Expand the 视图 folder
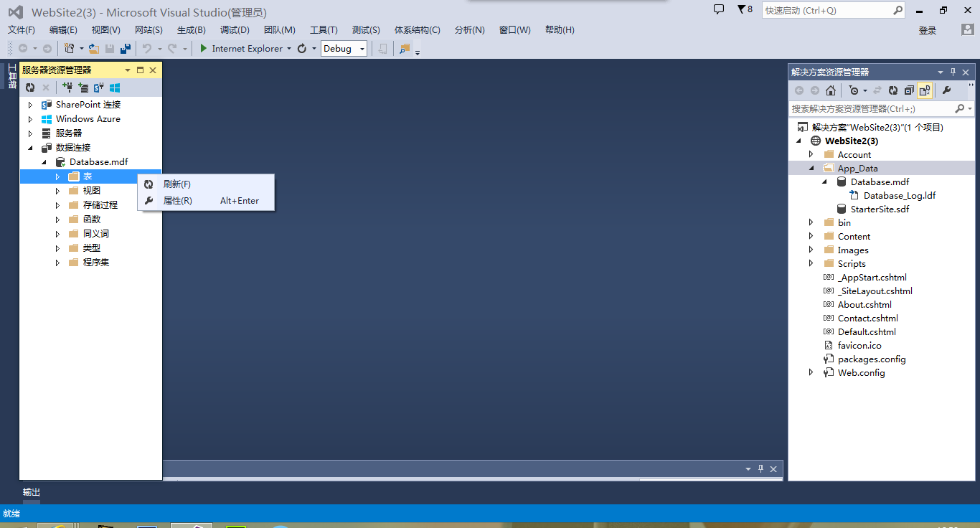Screen dimensions: 980x528 [x=58, y=191]
